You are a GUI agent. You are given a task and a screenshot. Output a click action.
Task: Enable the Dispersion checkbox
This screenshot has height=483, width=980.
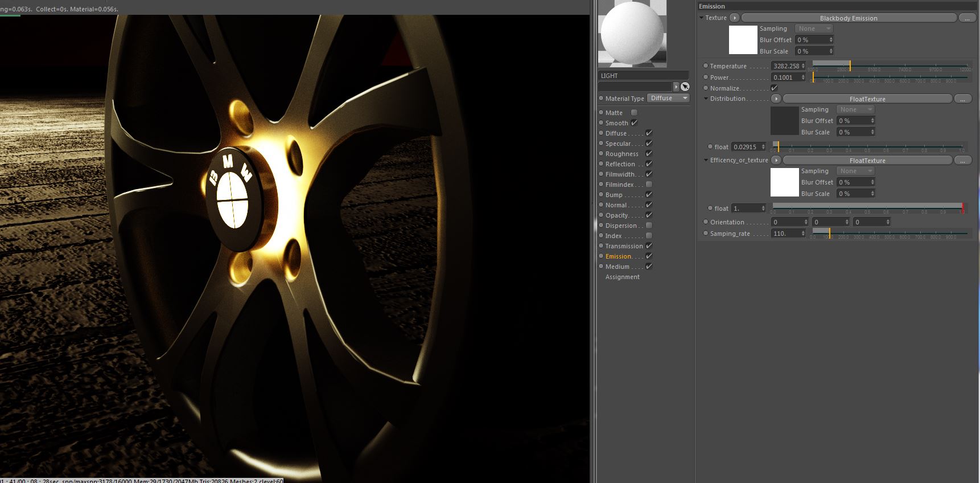pos(649,226)
